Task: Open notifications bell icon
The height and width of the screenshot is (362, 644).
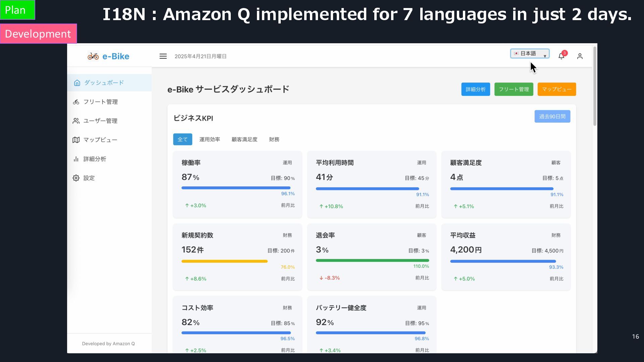Action: pyautogui.click(x=561, y=56)
